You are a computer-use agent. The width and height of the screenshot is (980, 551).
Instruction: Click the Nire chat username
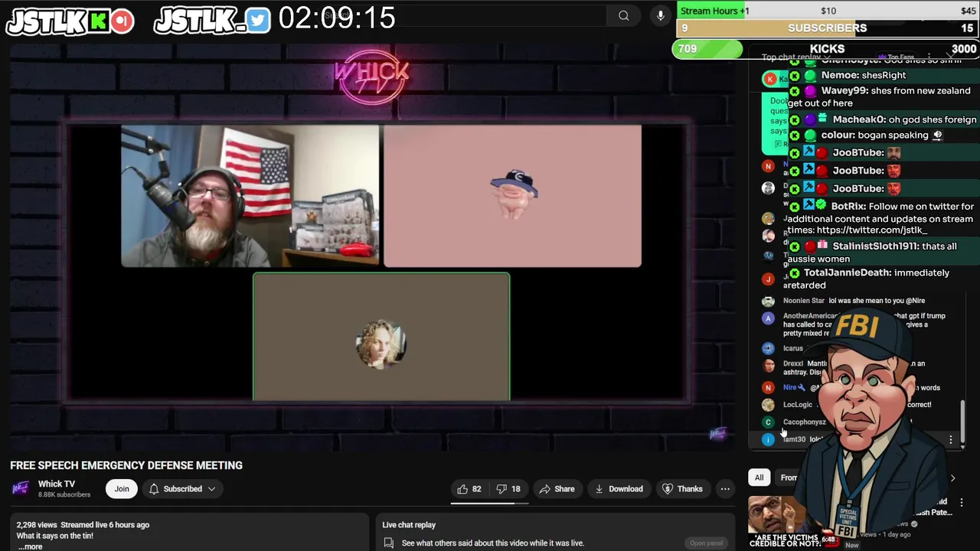tap(790, 388)
